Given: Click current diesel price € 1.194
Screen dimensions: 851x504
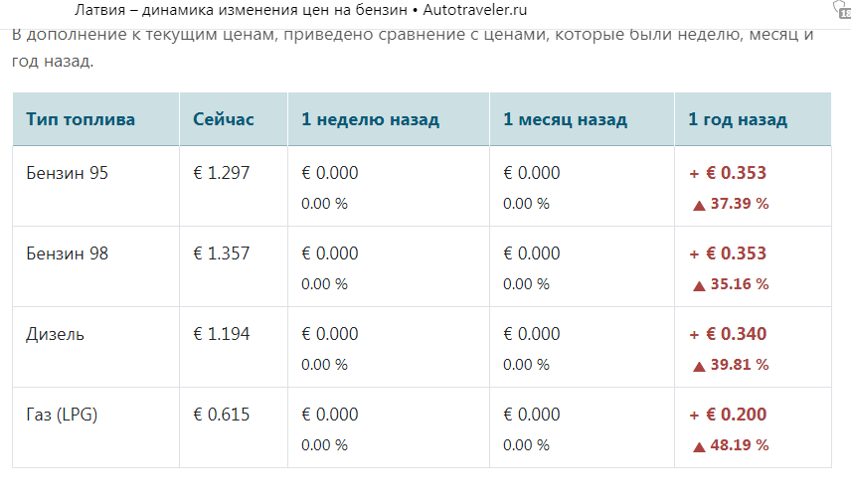Looking at the screenshot, I should tap(222, 334).
